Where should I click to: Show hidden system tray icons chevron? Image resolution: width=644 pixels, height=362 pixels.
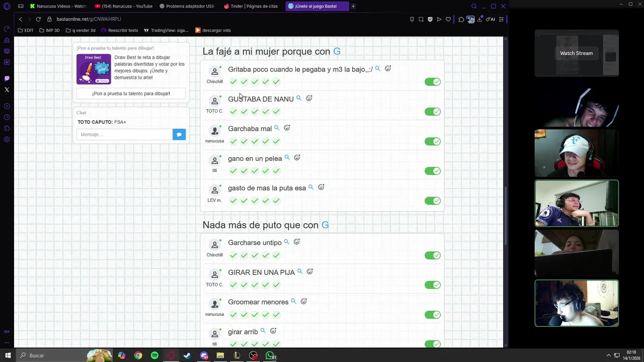(608, 355)
